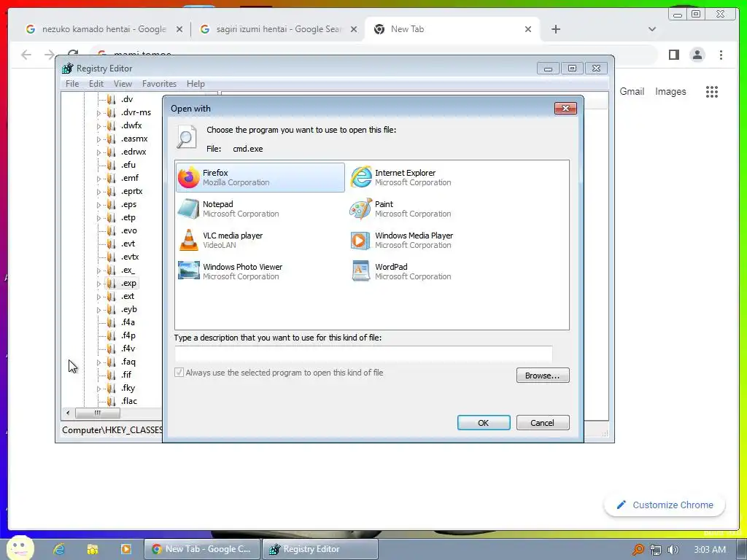Click the 3:03 AM taskbar clock
Viewport: 747px width, 560px height.
(710, 550)
